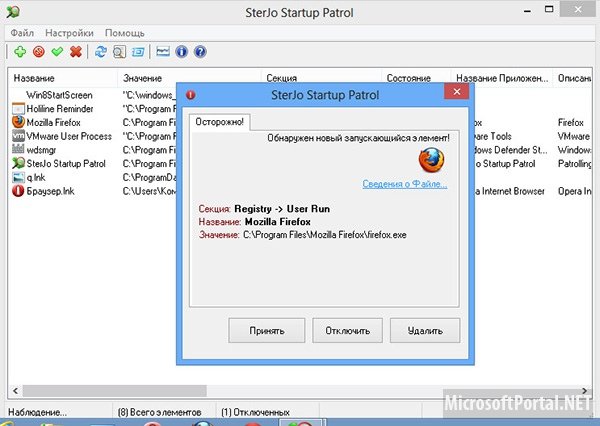Click the Patrolling description cell
Screen dimensions: 600x426
(575, 163)
